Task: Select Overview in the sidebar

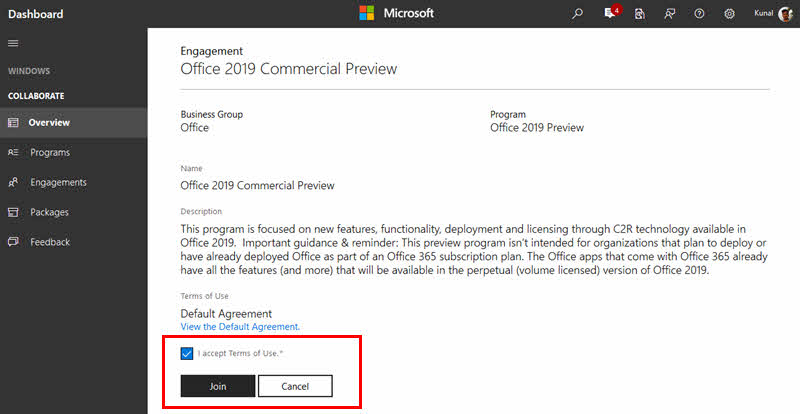Action: [48, 123]
